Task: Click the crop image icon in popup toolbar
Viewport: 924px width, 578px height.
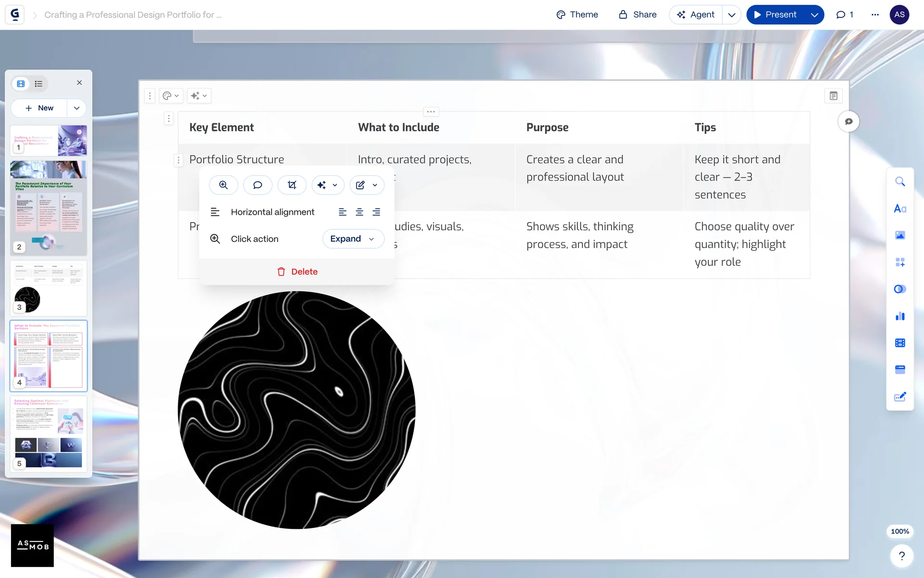Action: point(292,185)
